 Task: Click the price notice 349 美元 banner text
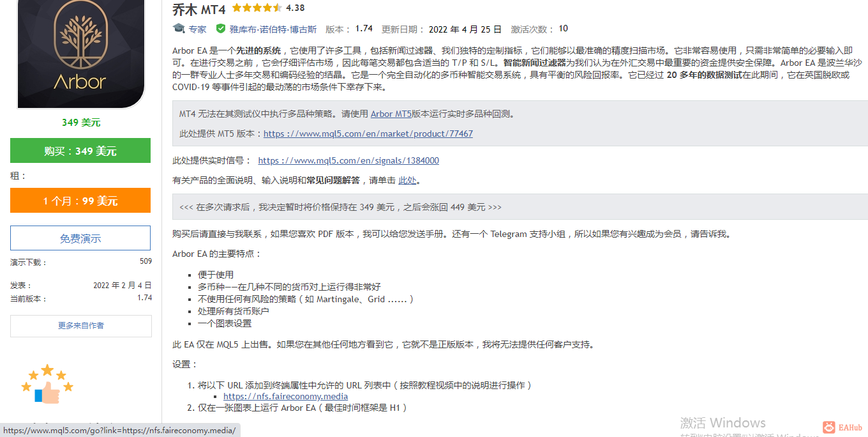pos(340,208)
